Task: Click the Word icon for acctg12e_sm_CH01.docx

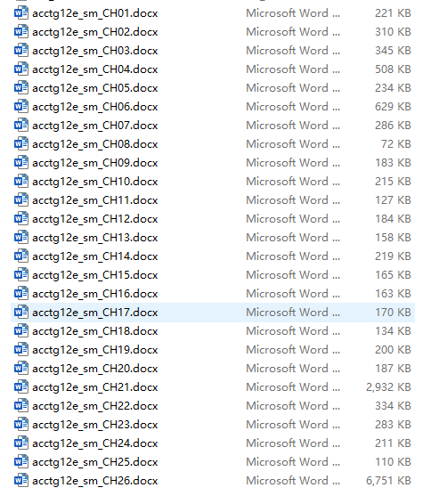Action: pyautogui.click(x=21, y=13)
